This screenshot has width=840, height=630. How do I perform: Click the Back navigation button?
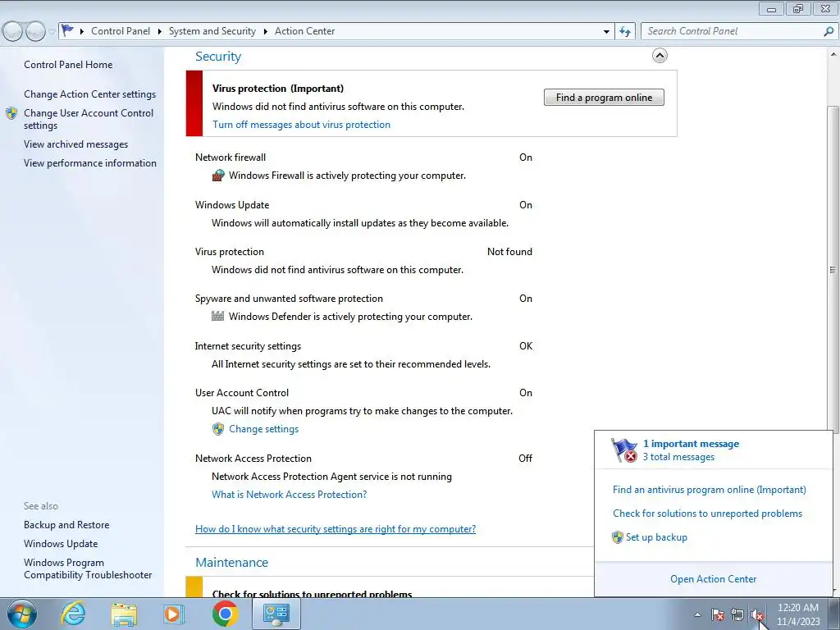pos(13,32)
